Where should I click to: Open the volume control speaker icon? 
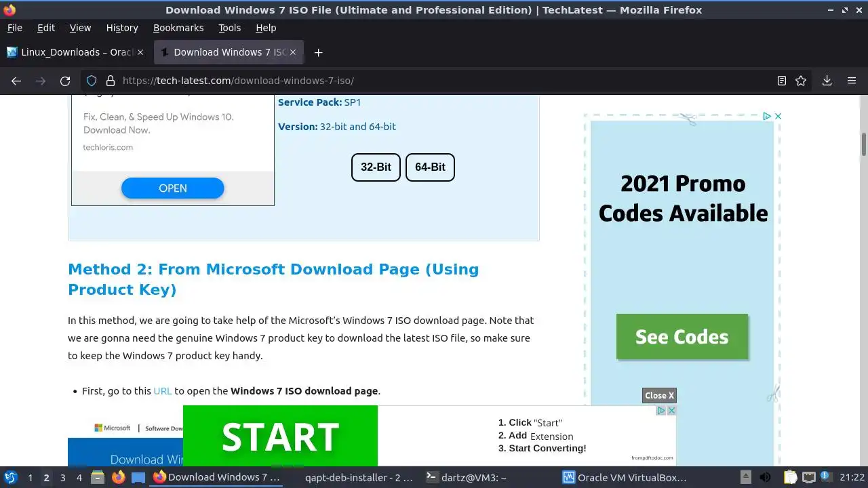click(765, 477)
